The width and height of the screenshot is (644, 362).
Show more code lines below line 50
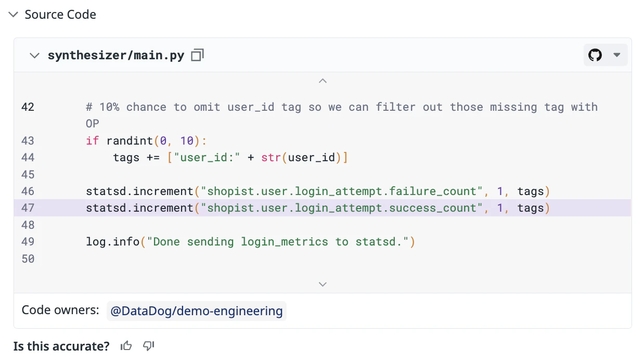pos(323,284)
